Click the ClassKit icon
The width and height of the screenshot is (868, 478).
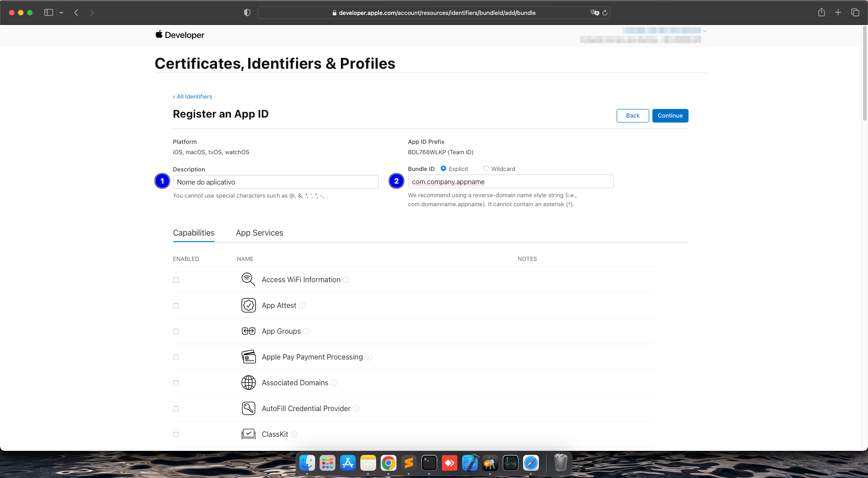(x=248, y=434)
